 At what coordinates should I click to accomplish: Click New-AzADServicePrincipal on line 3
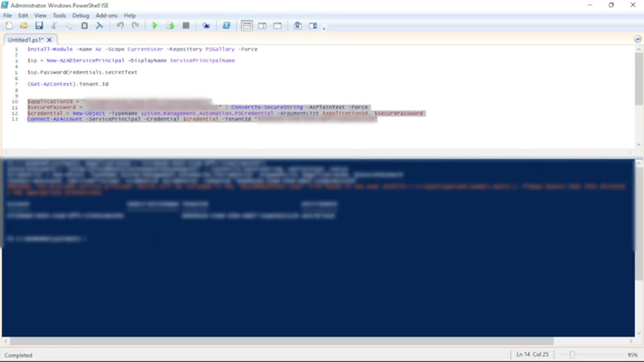[x=86, y=60]
